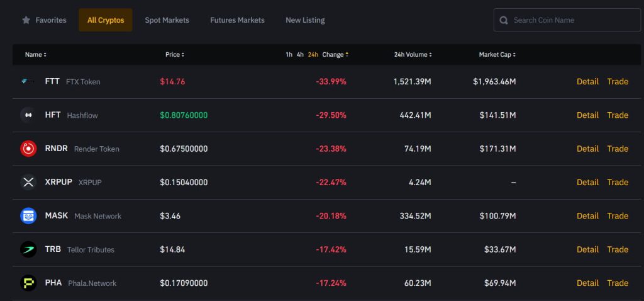The height and width of the screenshot is (301, 644).
Task: Click the $171.31M market cap
Action: click(x=498, y=149)
